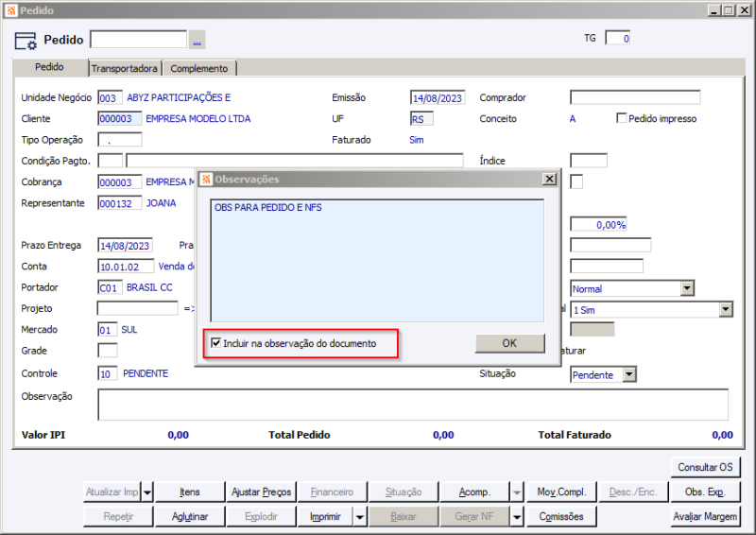The image size is (756, 535).
Task: Click the TG value field
Action: (618, 38)
